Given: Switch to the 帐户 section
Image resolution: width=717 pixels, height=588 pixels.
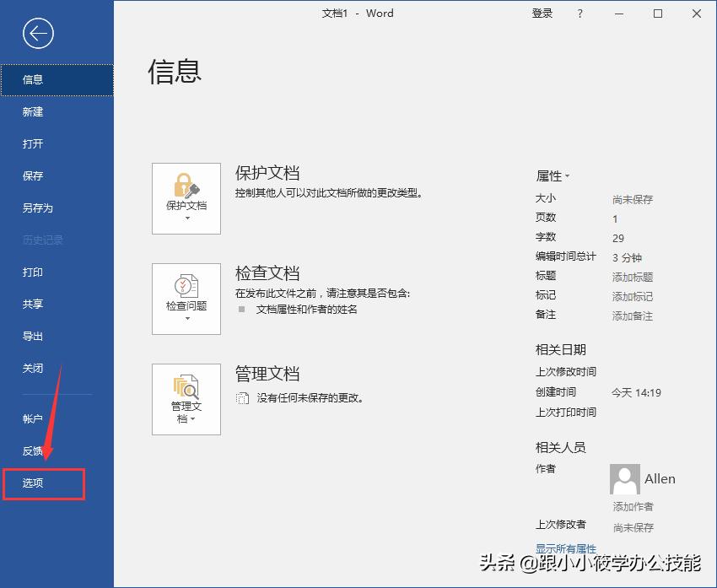Looking at the screenshot, I should click(x=32, y=418).
